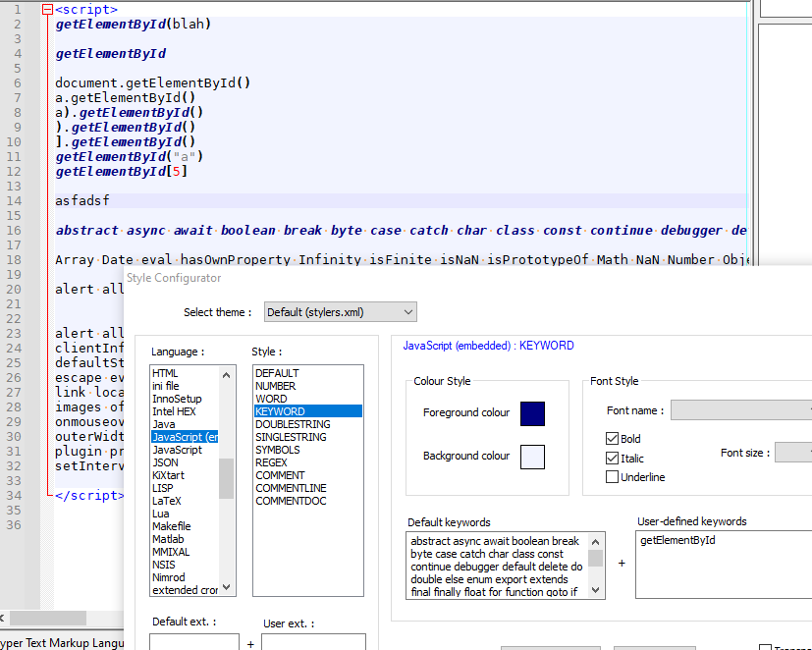Click document.getElementById() on line 6
The width and height of the screenshot is (812, 650).
pyautogui.click(x=153, y=82)
